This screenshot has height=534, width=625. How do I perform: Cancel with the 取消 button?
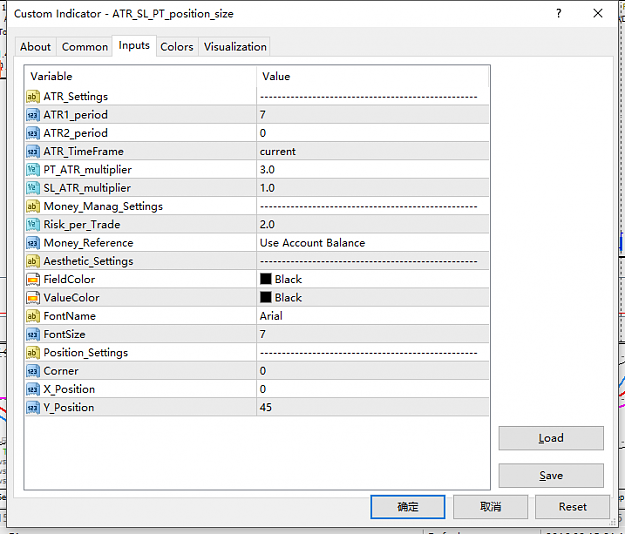pos(490,507)
